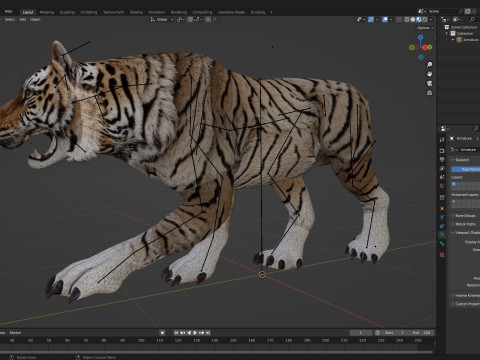This screenshot has height=360, width=480.
Task: Expand the Bone Groups panel
Action: [x=465, y=216]
